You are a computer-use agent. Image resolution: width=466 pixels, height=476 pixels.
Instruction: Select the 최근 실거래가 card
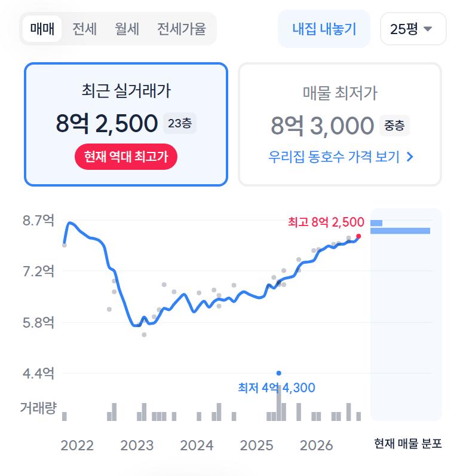pos(126,124)
